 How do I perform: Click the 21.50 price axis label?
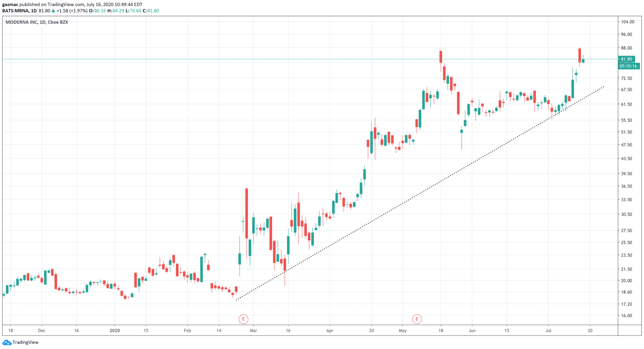[626, 269]
